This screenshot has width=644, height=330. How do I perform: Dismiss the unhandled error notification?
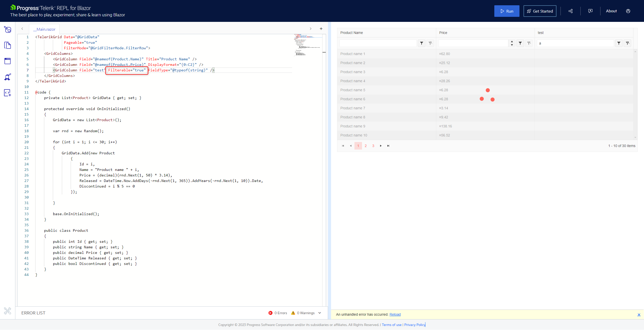click(639, 315)
